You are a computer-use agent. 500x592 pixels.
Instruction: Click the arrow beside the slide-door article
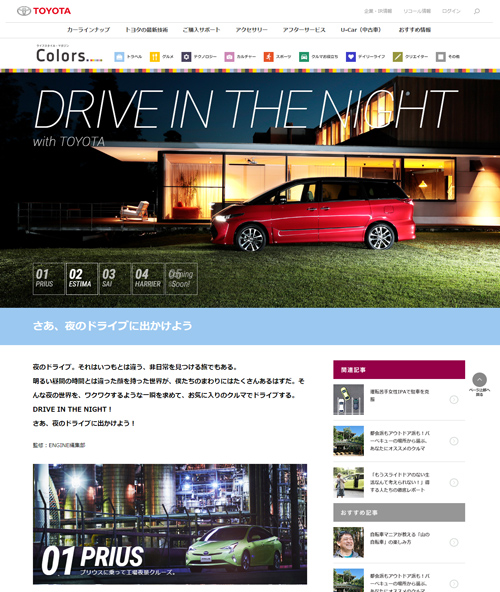454,483
